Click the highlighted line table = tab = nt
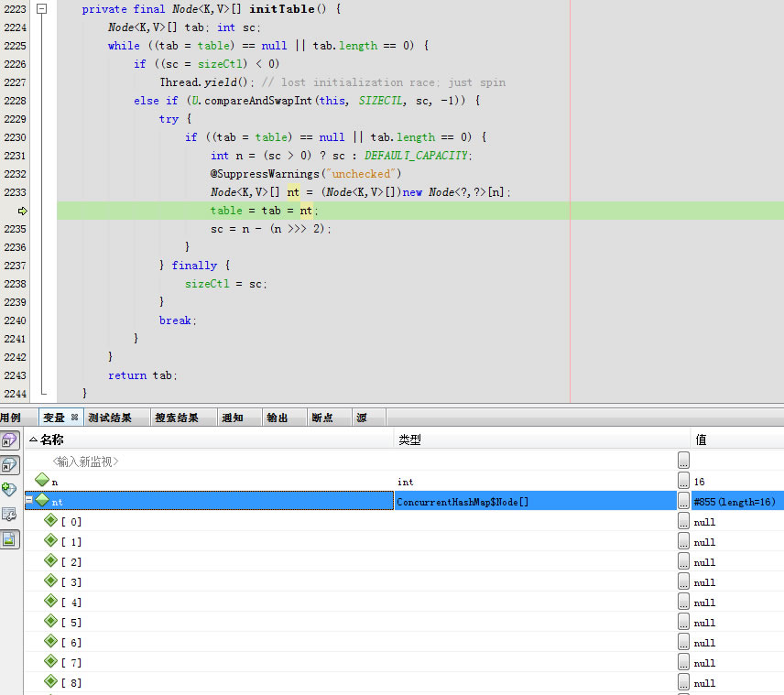784x695 pixels. pyautogui.click(x=264, y=211)
